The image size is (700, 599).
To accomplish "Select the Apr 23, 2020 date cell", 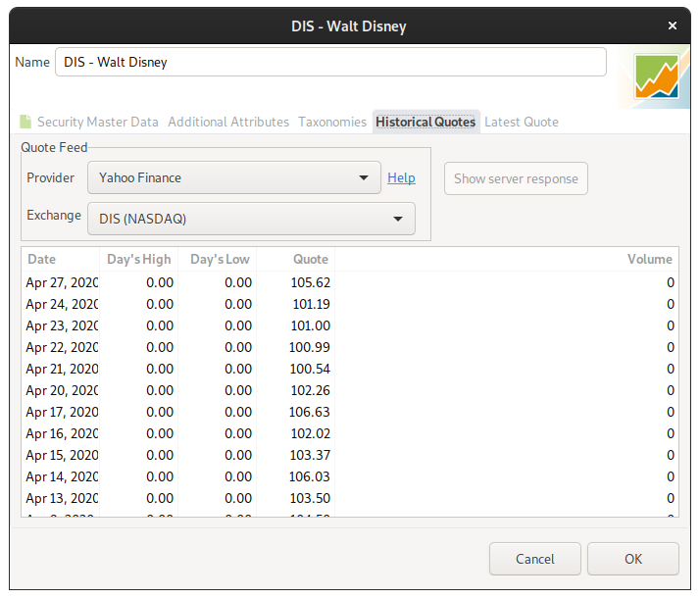I will [62, 325].
